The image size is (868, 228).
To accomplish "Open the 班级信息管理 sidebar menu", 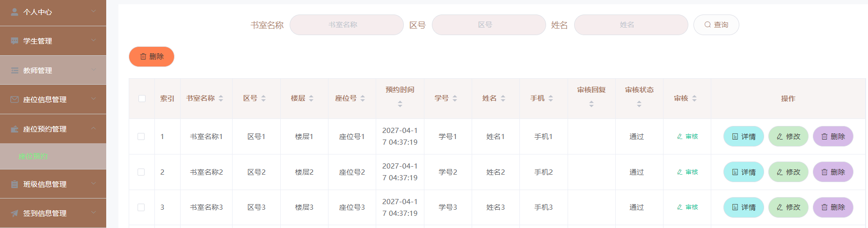I will point(53,184).
